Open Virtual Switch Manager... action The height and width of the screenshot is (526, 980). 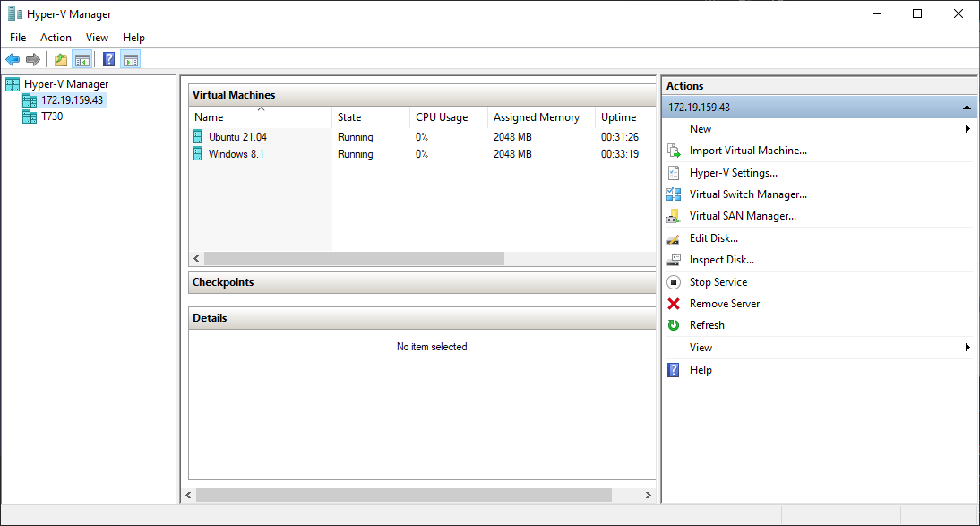point(748,194)
